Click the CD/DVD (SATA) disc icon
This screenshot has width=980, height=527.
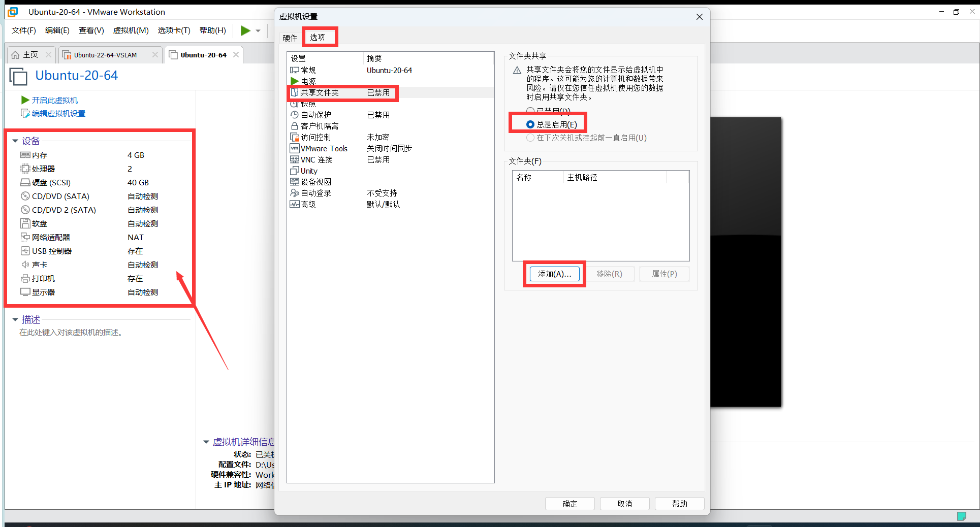pos(25,196)
